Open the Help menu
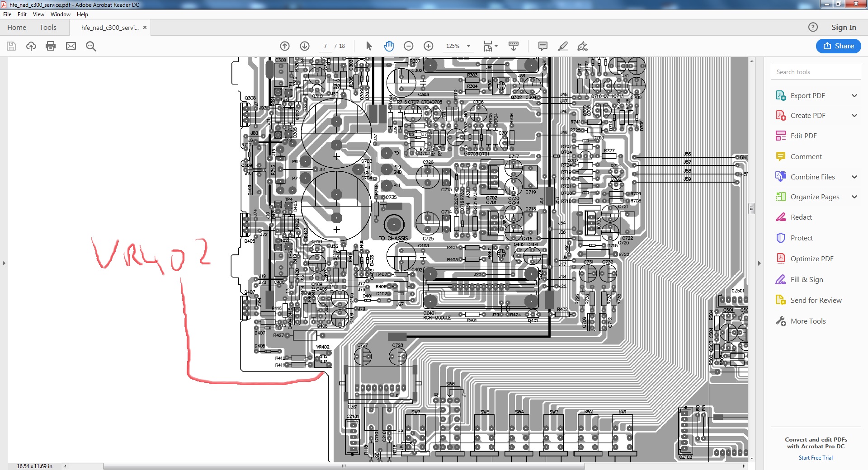This screenshot has width=868, height=470. 82,14
